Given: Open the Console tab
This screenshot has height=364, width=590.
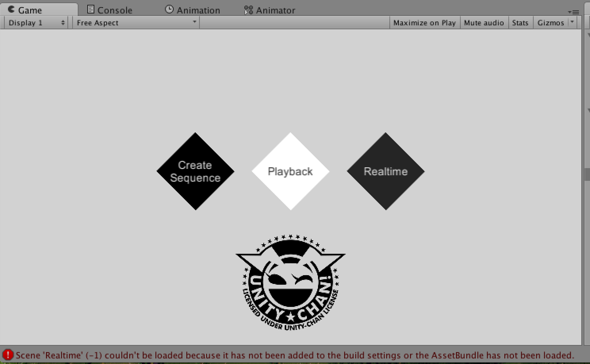Looking at the screenshot, I should coord(110,10).
